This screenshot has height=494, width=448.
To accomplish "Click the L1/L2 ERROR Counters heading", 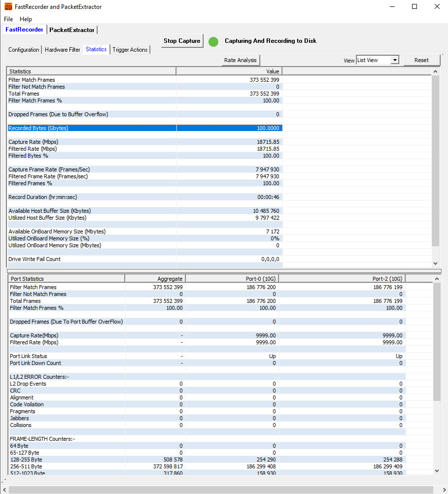I will (39, 377).
